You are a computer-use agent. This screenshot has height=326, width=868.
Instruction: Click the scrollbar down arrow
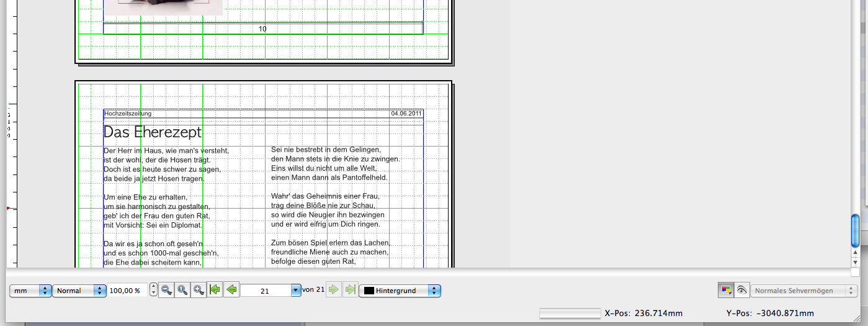[x=855, y=261]
